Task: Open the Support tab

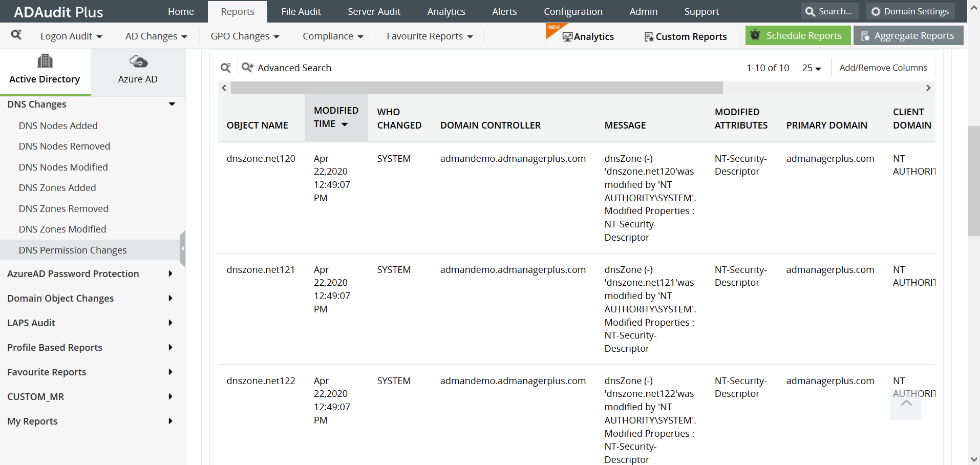Action: tap(701, 11)
